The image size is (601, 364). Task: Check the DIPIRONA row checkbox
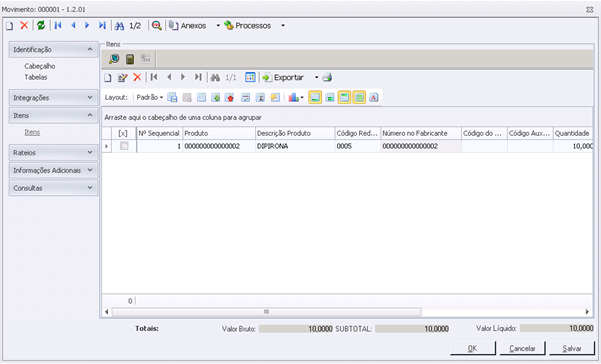point(124,146)
